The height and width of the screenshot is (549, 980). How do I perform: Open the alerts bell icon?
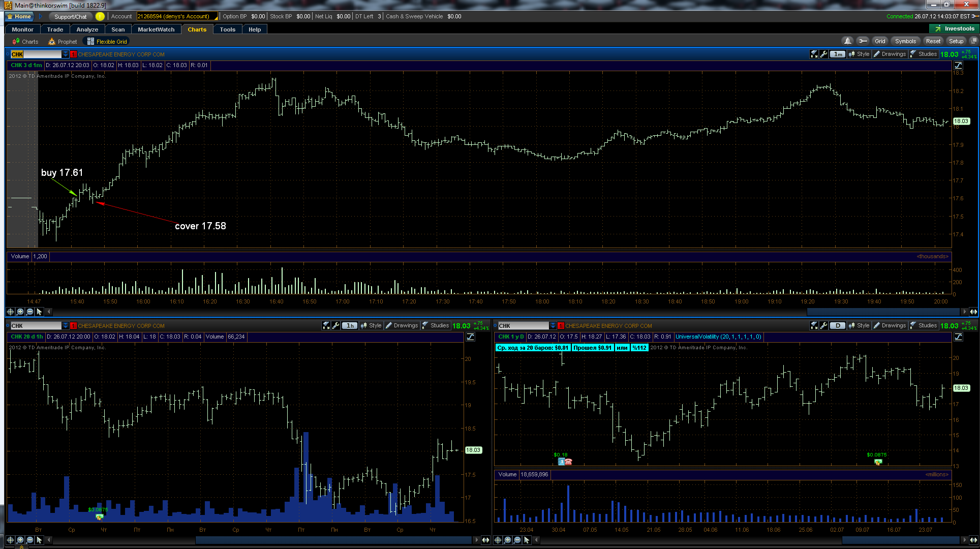click(847, 41)
